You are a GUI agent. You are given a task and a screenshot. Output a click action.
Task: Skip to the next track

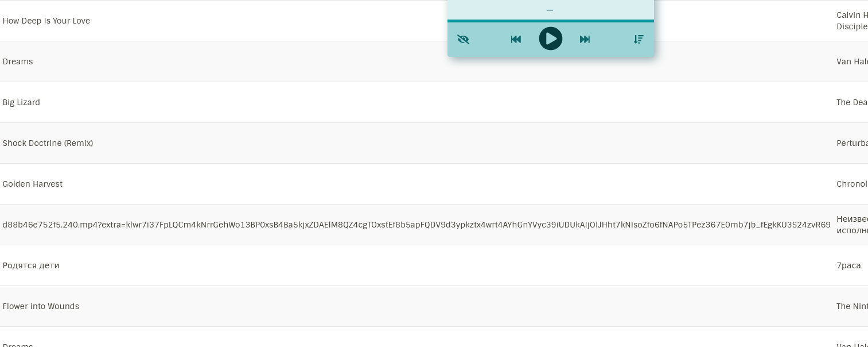click(585, 39)
